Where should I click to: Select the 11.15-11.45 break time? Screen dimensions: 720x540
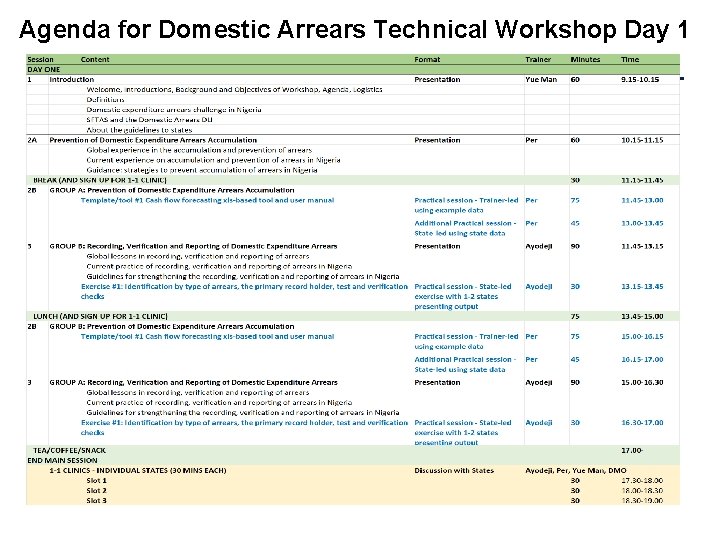click(x=642, y=180)
